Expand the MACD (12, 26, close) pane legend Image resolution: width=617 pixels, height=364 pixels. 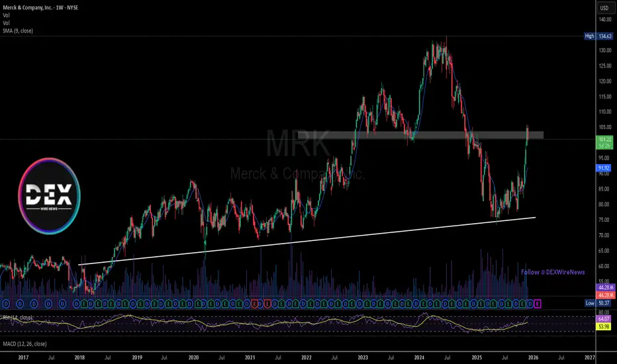tap(24, 344)
